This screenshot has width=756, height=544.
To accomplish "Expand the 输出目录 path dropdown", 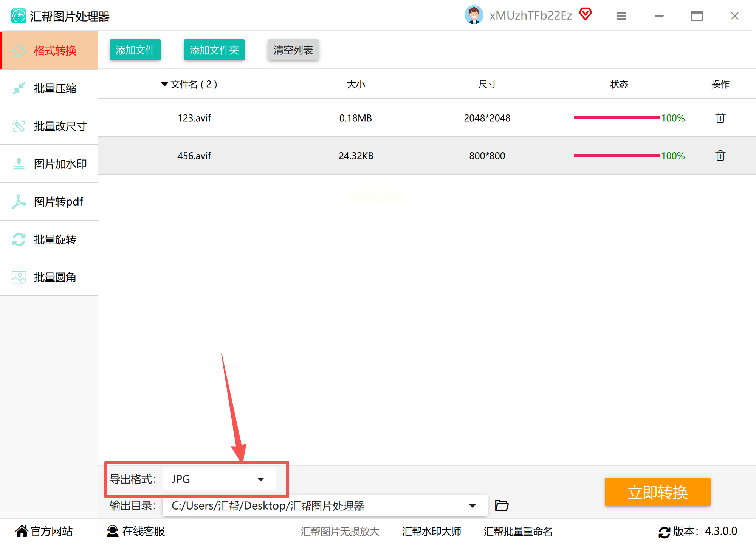I will pos(472,505).
